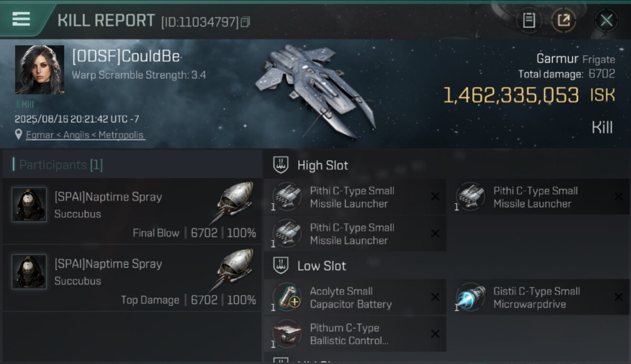Open the hamburger menu
Screen dimensions: 631x364
[21, 19]
